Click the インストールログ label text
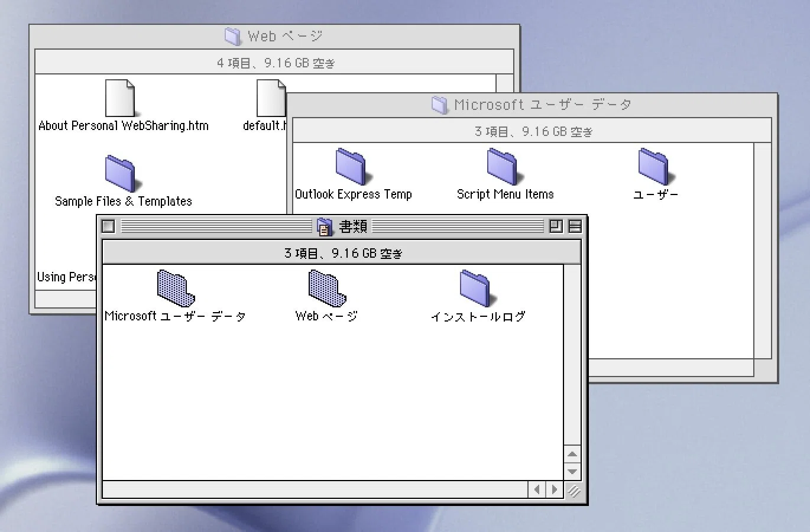The image size is (810, 532). pos(478,316)
